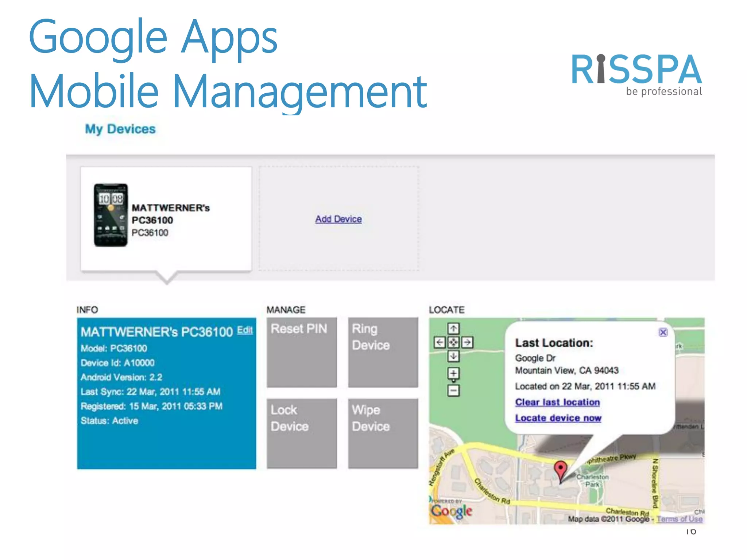
Task: Click the Android Version: 2.2 line
Action: click(121, 377)
